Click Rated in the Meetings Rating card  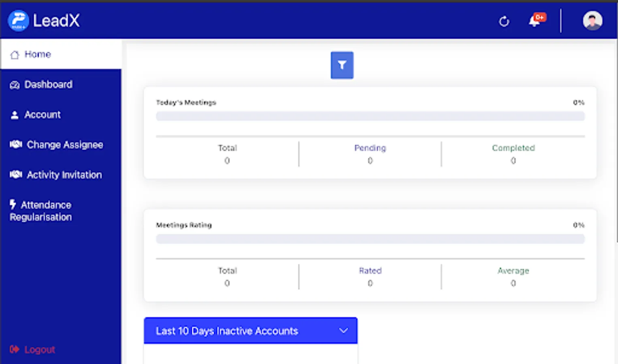click(370, 271)
